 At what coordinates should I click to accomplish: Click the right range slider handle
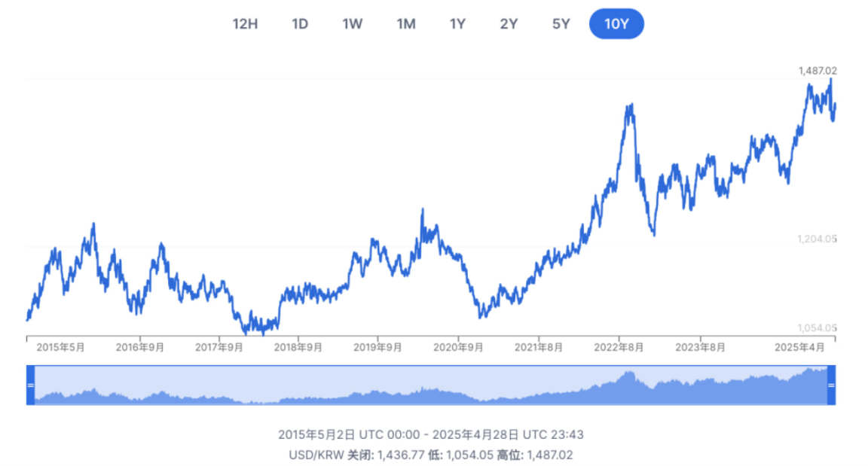click(832, 385)
